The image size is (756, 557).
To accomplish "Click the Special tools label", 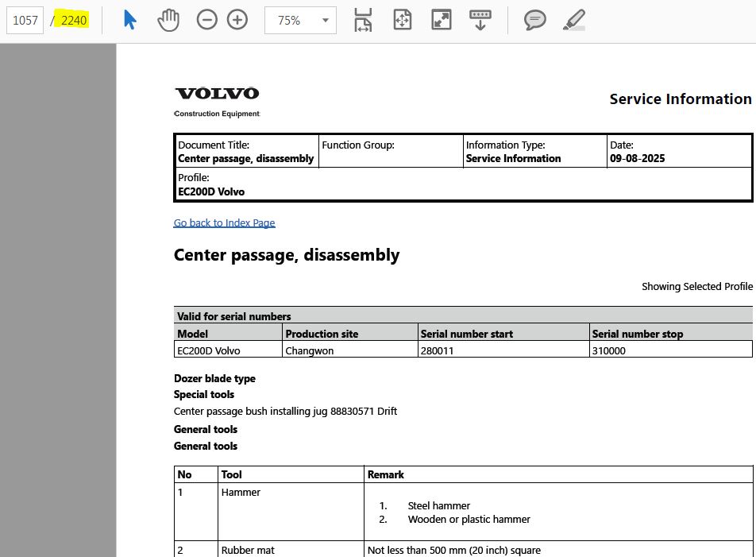I will [x=204, y=394].
